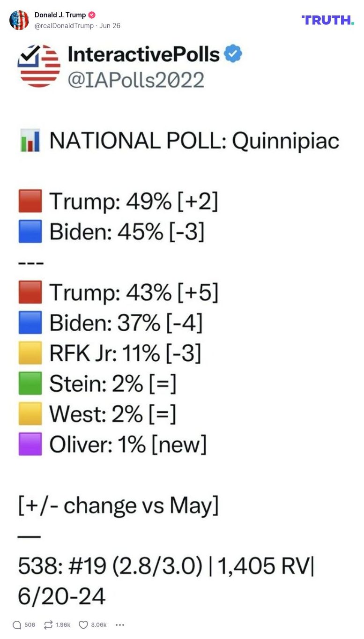Open the three-dot more options menu
Screen dimensions: 364x639
[x=120, y=625]
